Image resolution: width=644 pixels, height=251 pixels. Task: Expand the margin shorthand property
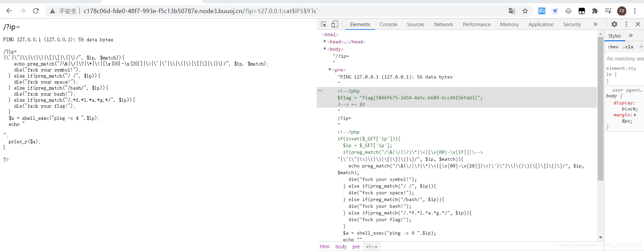click(x=635, y=115)
